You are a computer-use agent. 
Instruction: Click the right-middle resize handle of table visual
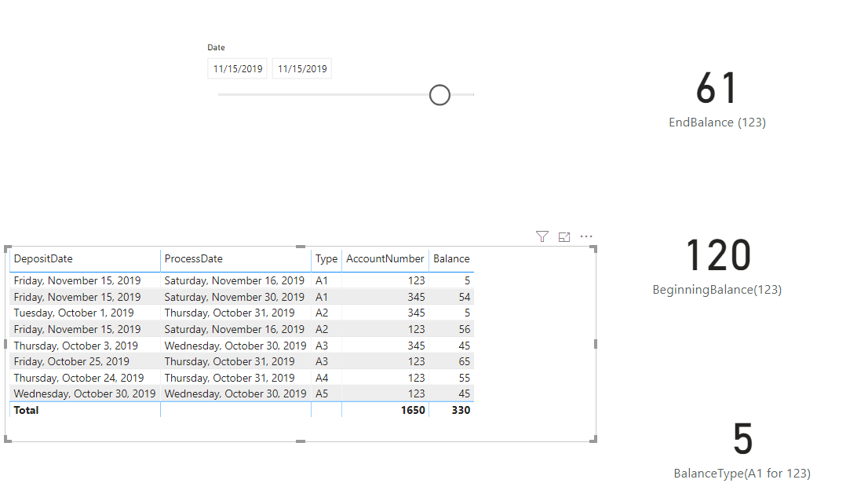(595, 344)
